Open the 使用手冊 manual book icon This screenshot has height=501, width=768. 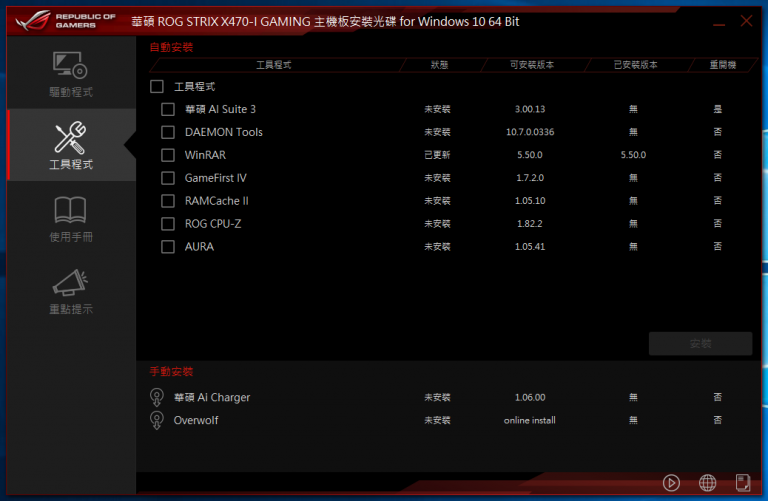click(x=71, y=210)
